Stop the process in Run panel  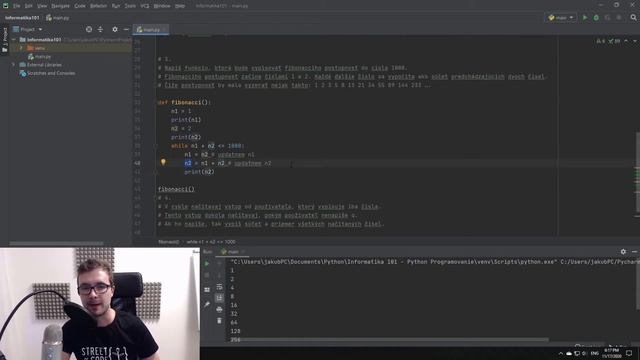(207, 276)
